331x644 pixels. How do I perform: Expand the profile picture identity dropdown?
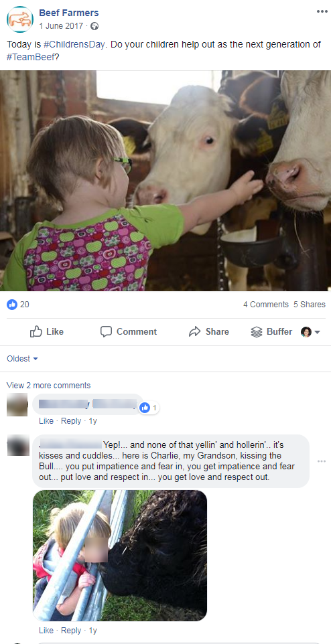pyautogui.click(x=310, y=332)
